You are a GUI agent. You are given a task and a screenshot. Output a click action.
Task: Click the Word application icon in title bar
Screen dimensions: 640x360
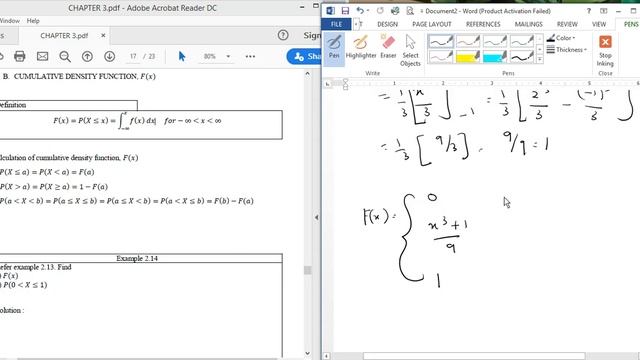(x=330, y=11)
